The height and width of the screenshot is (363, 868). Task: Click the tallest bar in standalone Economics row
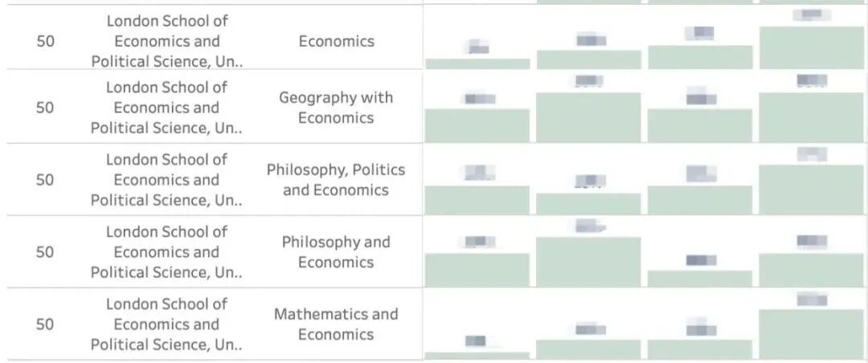tap(812, 48)
